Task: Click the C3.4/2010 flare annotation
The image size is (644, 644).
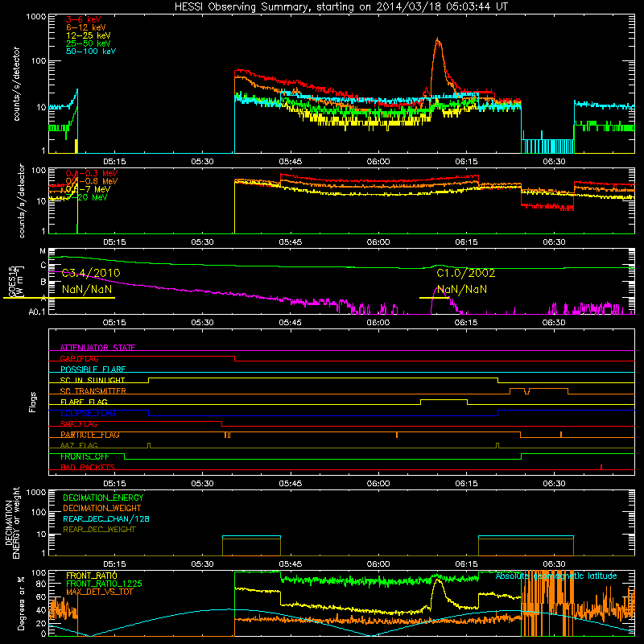Action: tap(91, 273)
